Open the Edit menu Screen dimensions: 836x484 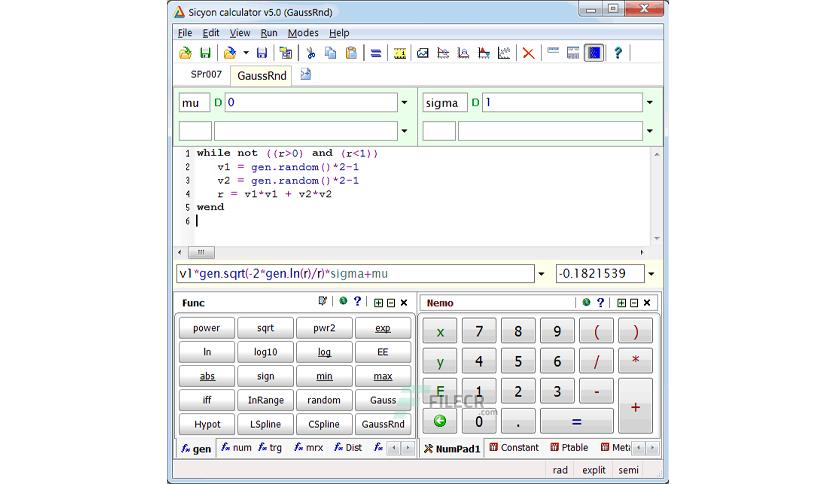pyautogui.click(x=211, y=33)
